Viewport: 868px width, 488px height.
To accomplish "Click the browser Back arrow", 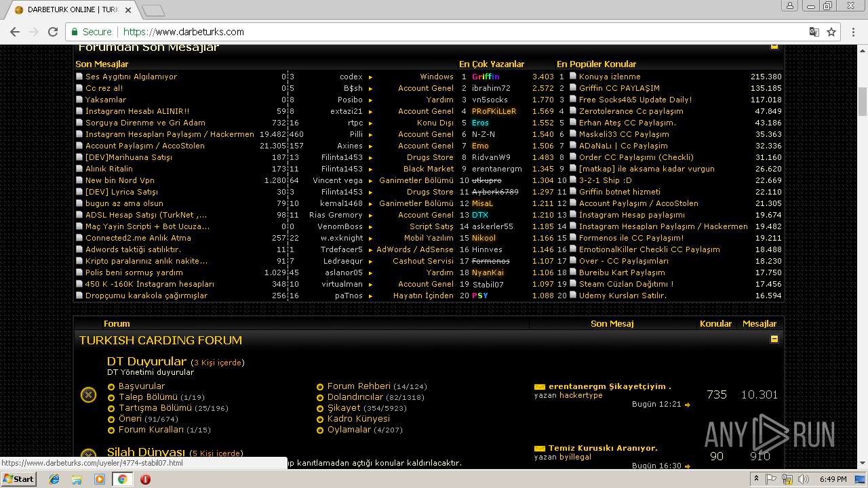I will pyautogui.click(x=14, y=32).
